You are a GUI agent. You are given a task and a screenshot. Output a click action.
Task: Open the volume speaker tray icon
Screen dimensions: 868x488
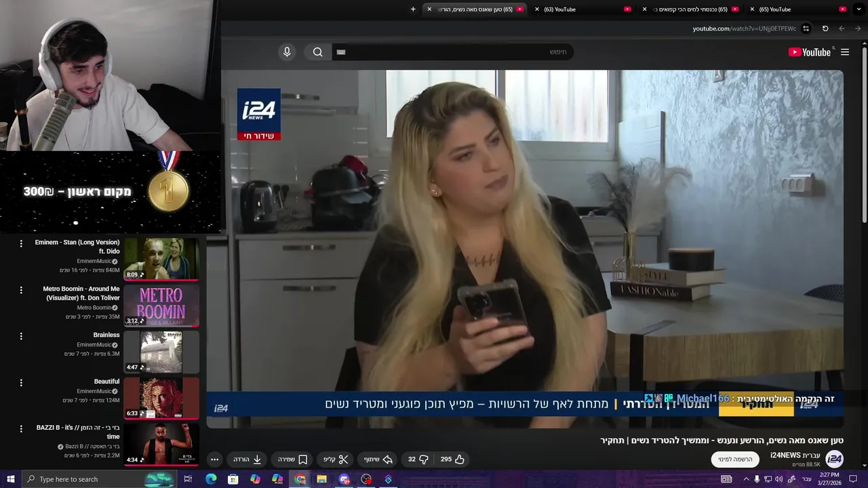click(778, 479)
